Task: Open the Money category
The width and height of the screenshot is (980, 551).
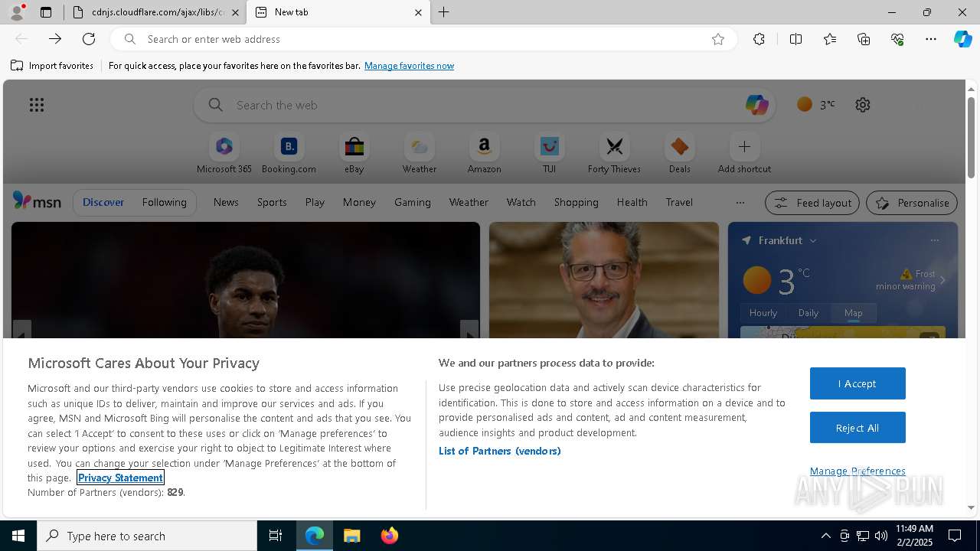Action: pyautogui.click(x=359, y=202)
